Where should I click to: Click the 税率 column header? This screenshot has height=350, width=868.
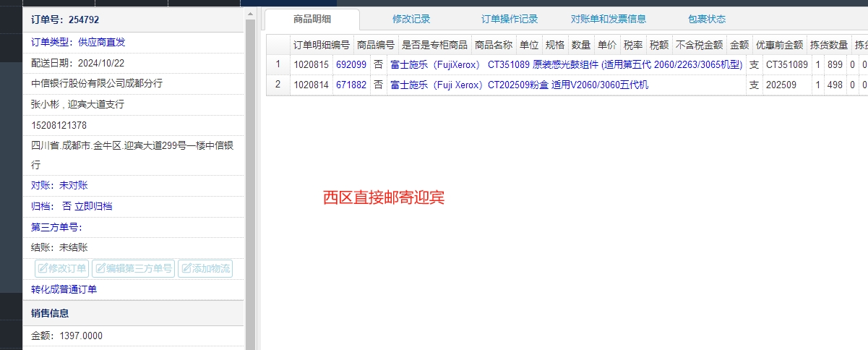(x=633, y=44)
